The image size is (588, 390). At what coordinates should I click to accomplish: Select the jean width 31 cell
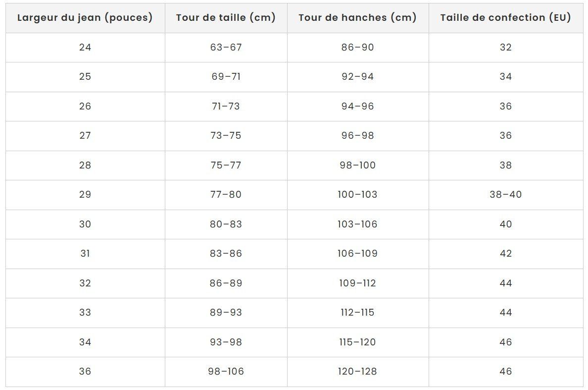(x=85, y=254)
